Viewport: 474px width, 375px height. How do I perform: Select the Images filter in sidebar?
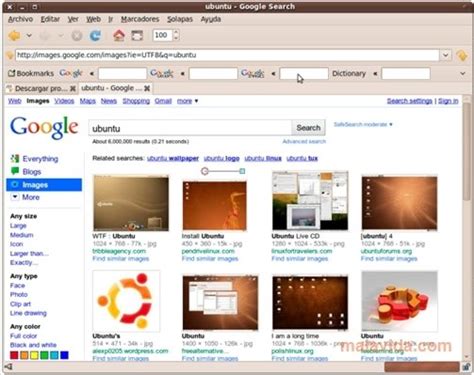pyautogui.click(x=44, y=185)
